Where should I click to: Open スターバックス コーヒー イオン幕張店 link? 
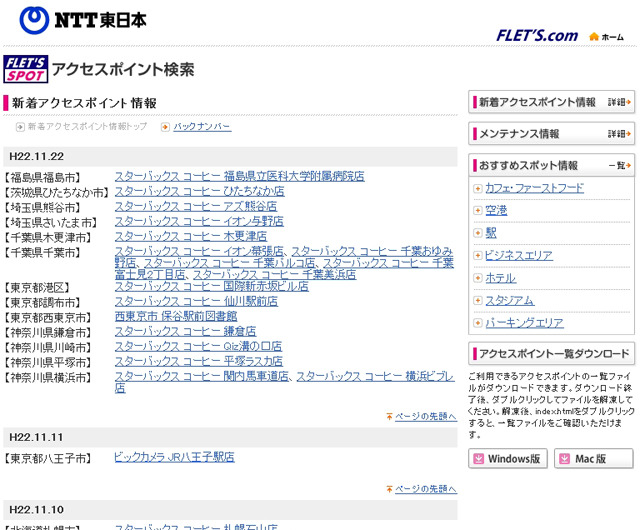coord(199,251)
